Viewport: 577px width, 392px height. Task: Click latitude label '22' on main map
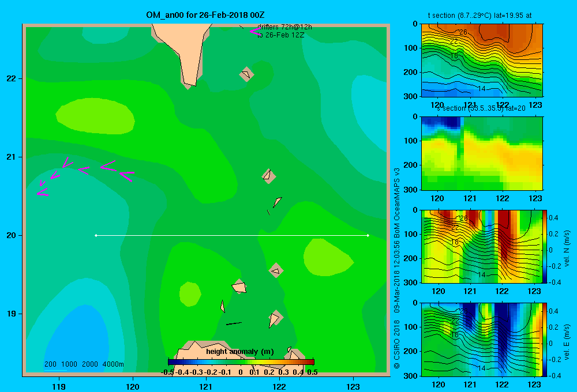tap(12, 79)
